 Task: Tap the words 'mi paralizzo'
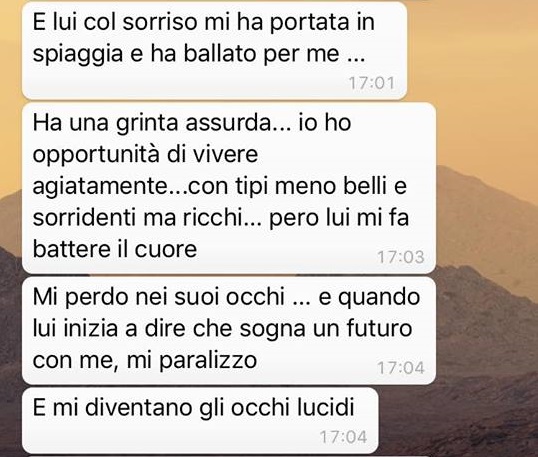(x=192, y=361)
